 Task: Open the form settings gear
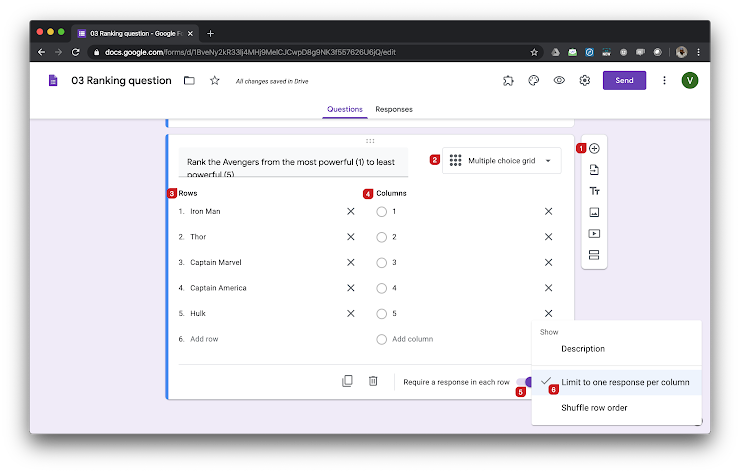[x=585, y=81]
